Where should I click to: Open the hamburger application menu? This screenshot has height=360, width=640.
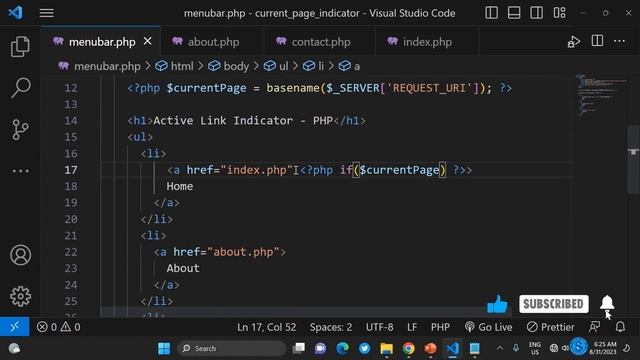pos(47,13)
